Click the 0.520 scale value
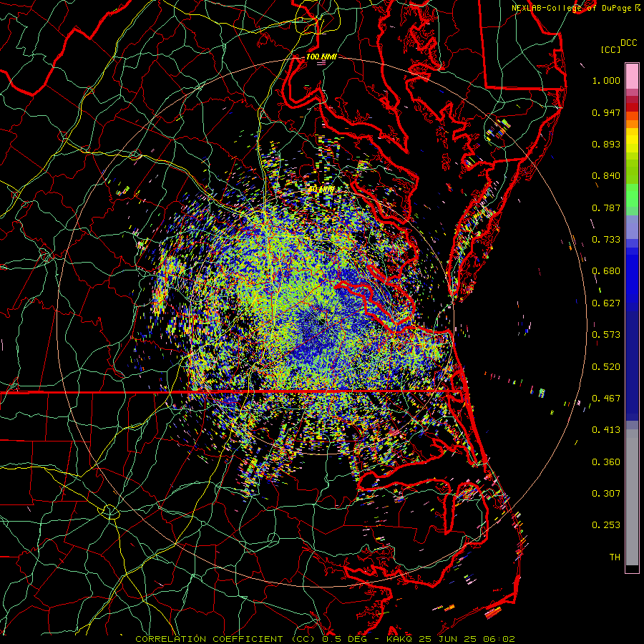644x644 pixels. click(x=606, y=367)
